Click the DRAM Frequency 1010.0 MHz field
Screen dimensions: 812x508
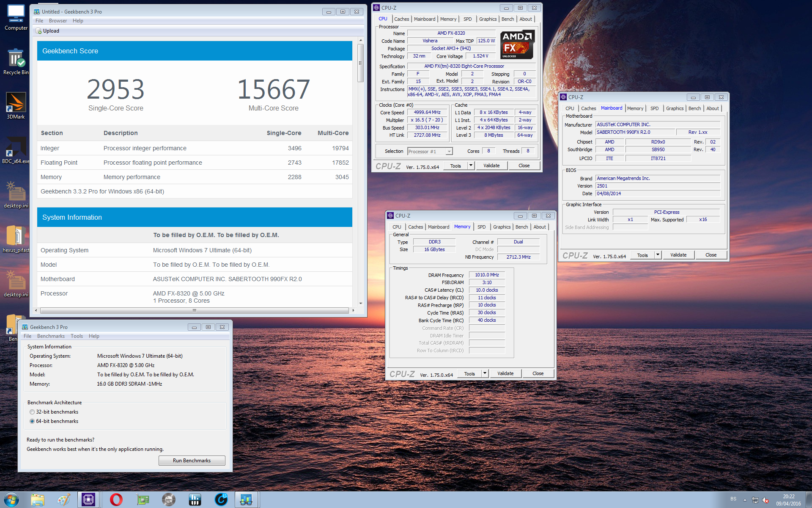(x=487, y=275)
